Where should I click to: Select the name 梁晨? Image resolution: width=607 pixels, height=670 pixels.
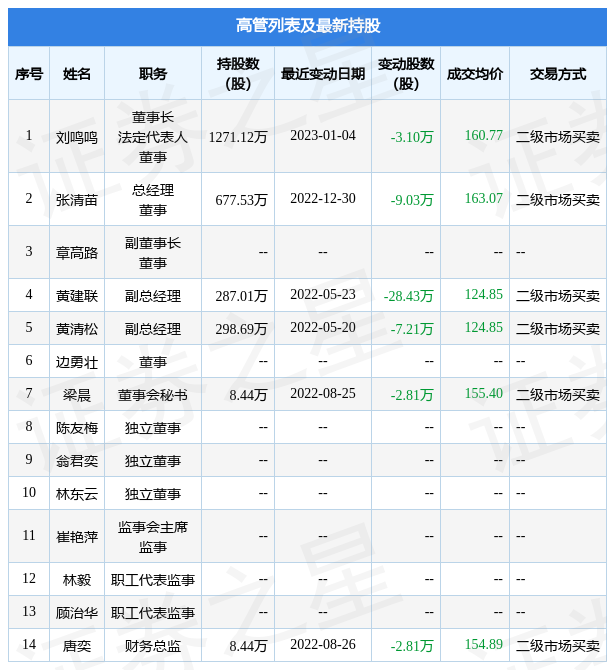point(77,395)
